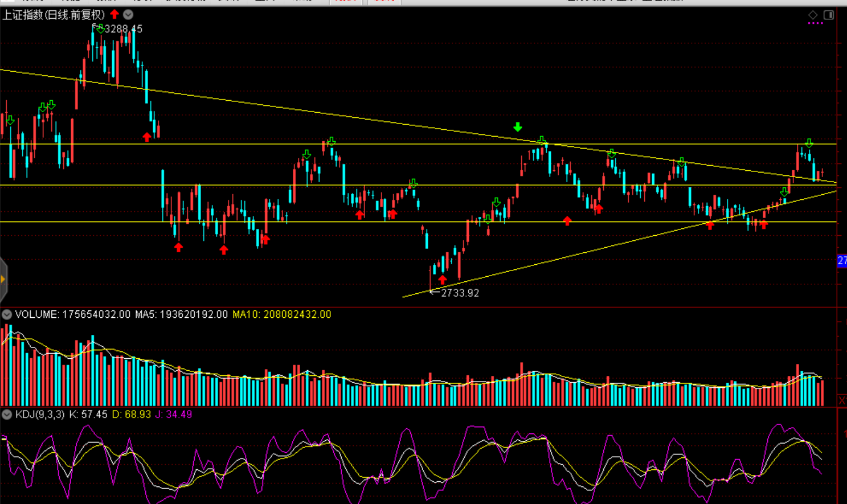Expand the KDJ indicator dropdown
This screenshot has height=504, width=847.
coord(7,415)
